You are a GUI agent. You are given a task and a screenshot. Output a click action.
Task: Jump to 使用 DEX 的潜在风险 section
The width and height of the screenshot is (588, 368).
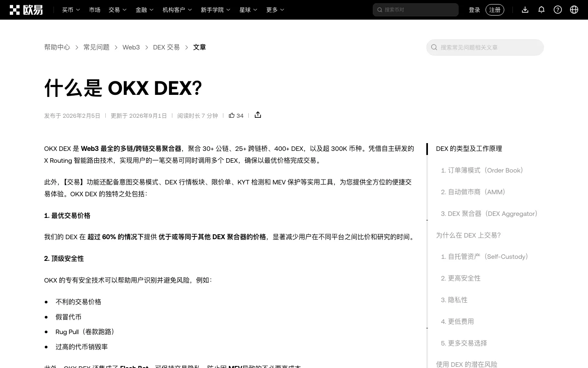[x=467, y=364]
